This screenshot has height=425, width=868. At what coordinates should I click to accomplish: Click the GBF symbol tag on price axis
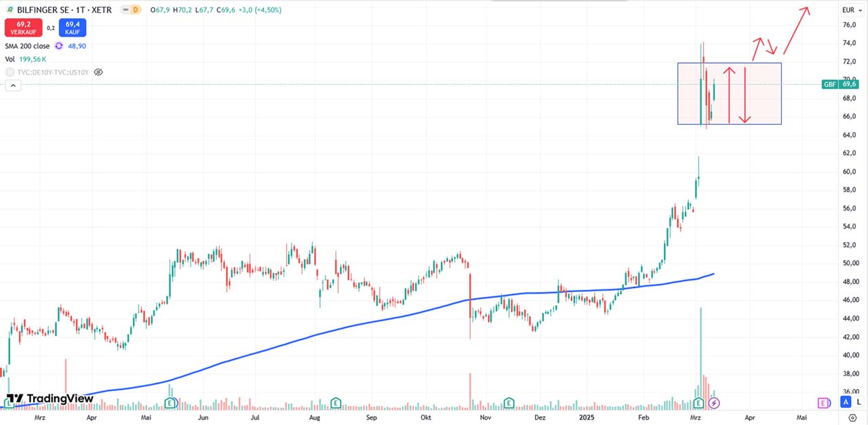pos(830,85)
